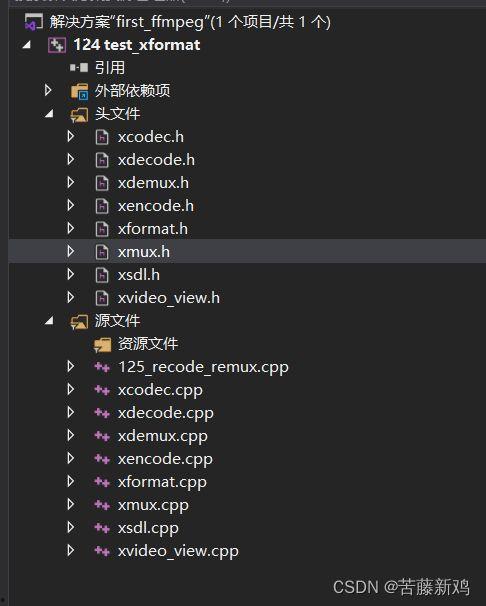Collapse the 头文件 folder
Image resolution: width=486 pixels, height=606 pixels.
point(49,114)
